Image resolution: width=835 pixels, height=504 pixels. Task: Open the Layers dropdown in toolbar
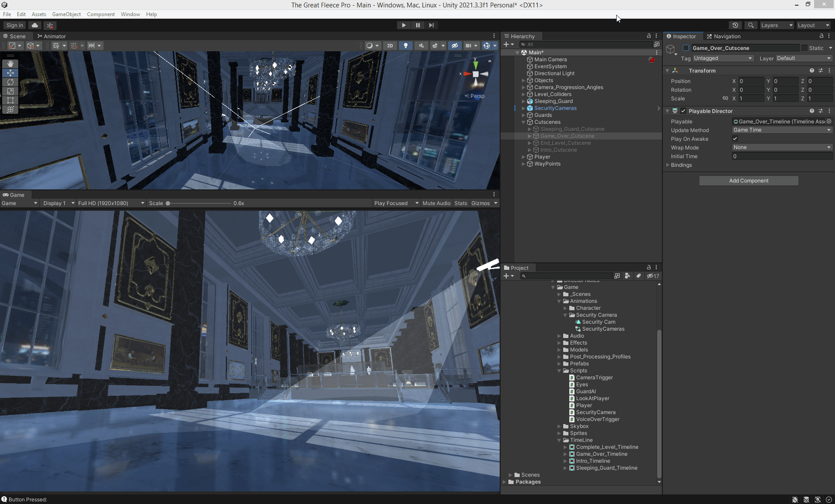777,25
